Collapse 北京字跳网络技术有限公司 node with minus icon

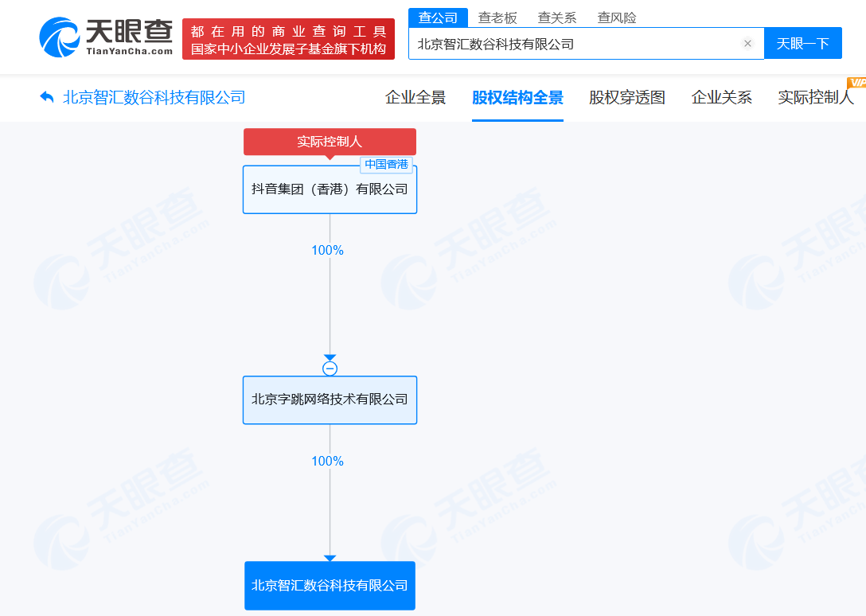330,367
